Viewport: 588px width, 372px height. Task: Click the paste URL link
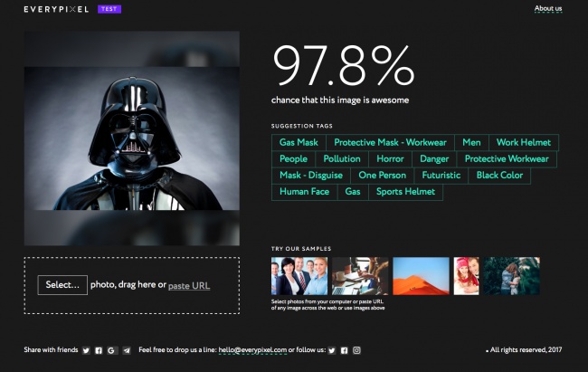click(189, 286)
